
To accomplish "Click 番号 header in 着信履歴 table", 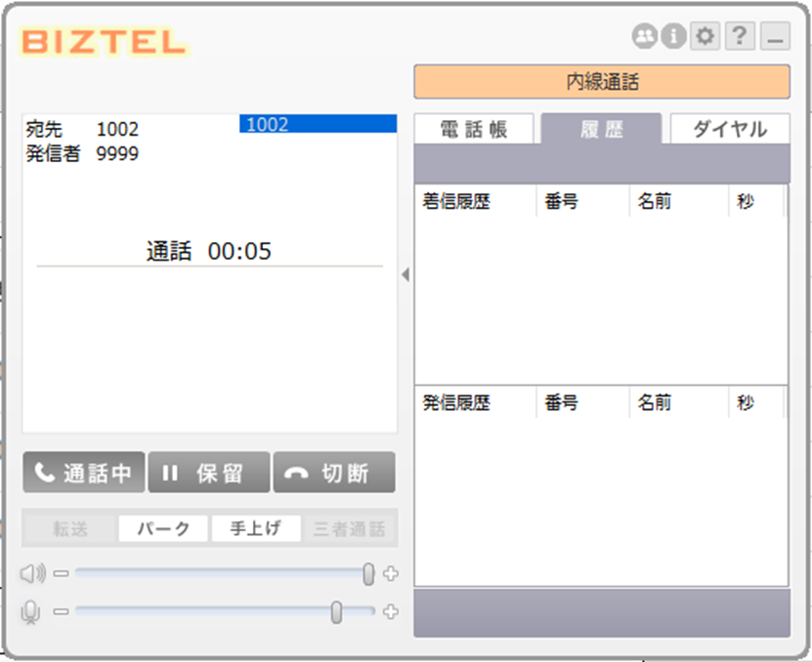I will [x=583, y=201].
